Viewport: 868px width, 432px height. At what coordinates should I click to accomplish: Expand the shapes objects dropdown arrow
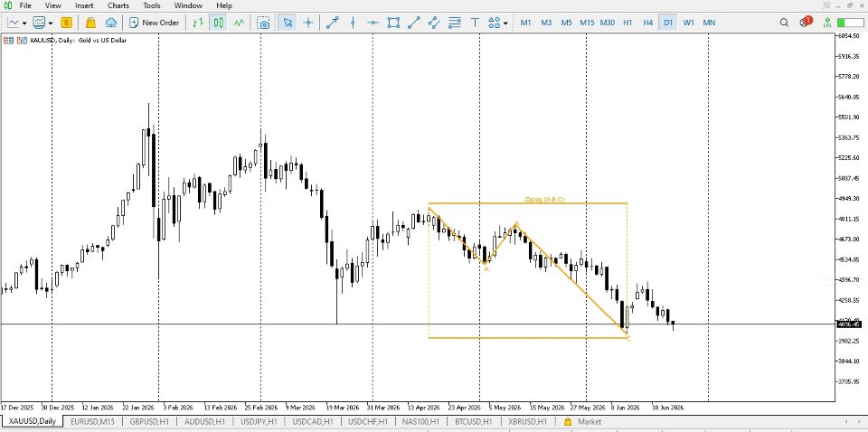pos(505,23)
